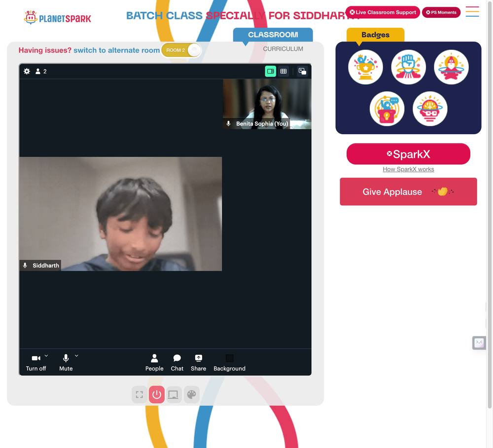493x448 pixels.
Task: Select the CLASSROOM tab
Action: (x=273, y=35)
